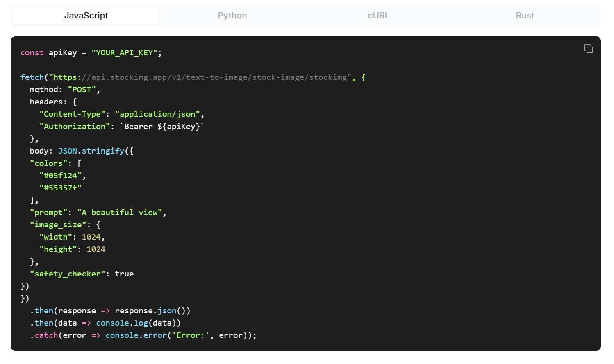The image size is (614, 364).
Task: Click the safety_checker true value
Action: click(x=124, y=274)
